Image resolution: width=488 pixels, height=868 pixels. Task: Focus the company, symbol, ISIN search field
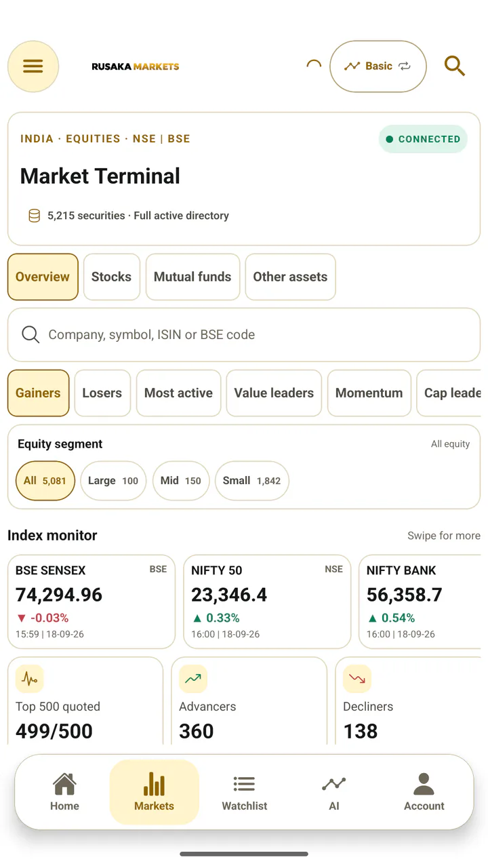pos(244,335)
